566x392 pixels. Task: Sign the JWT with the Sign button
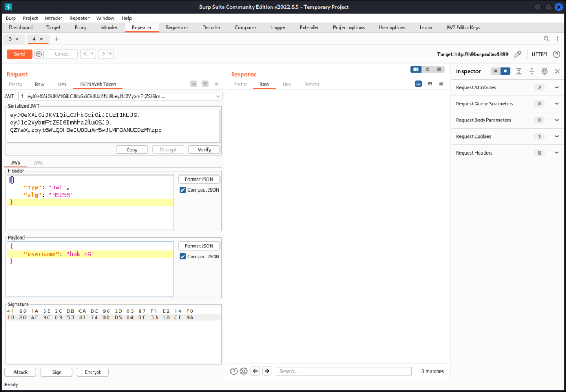57,372
